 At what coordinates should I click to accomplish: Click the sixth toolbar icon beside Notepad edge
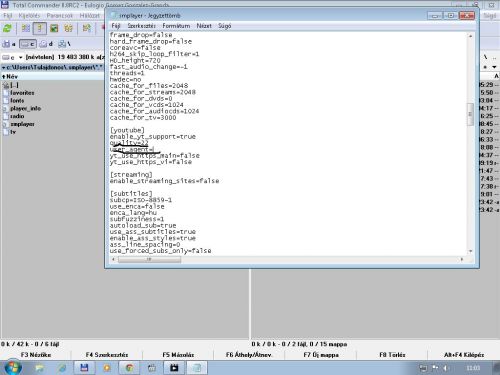87,28
